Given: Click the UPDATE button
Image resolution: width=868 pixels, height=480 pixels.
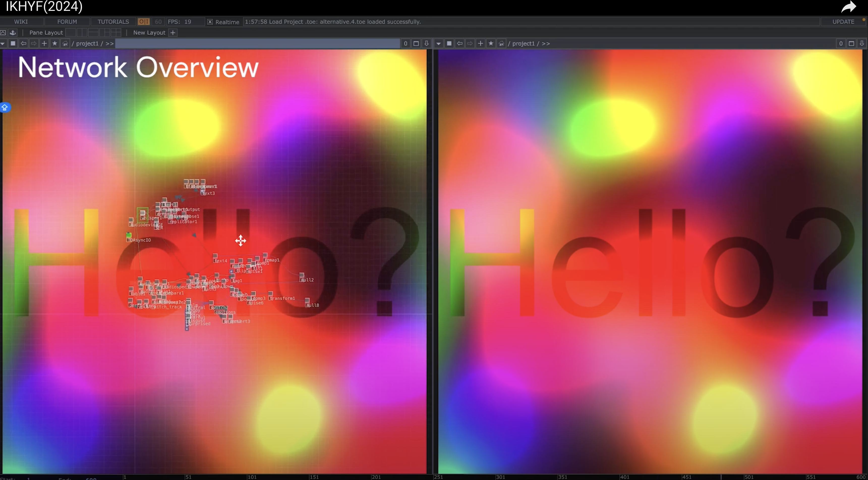Looking at the screenshot, I should click(x=843, y=22).
